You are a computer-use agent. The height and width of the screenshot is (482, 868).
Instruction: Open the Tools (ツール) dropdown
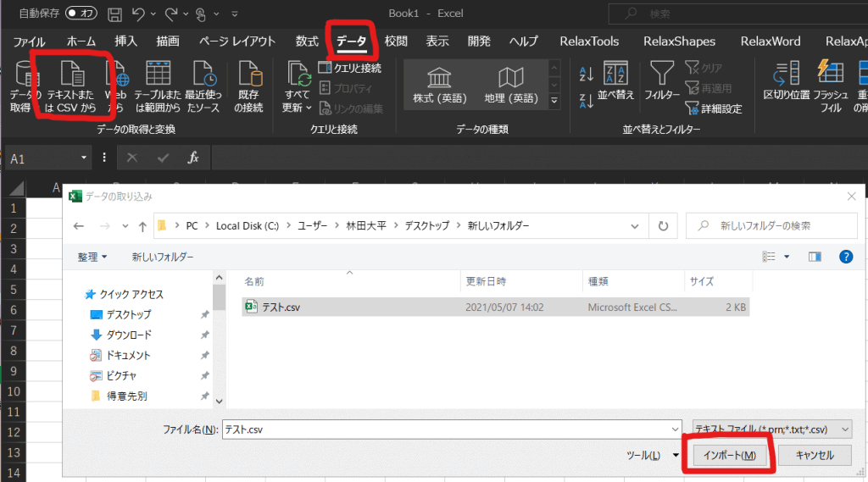click(x=652, y=456)
